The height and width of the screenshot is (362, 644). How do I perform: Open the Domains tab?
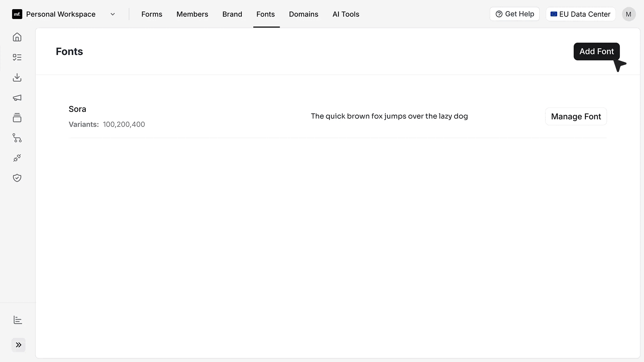click(304, 14)
